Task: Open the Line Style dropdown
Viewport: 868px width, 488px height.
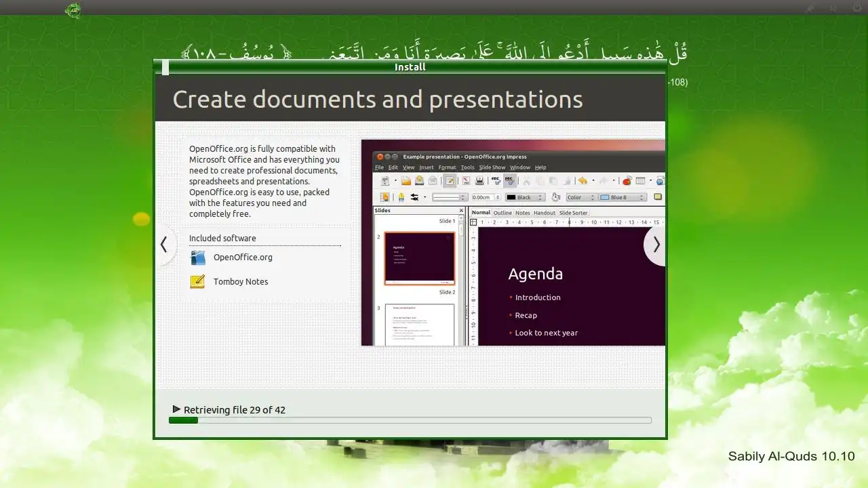Action: [x=450, y=197]
